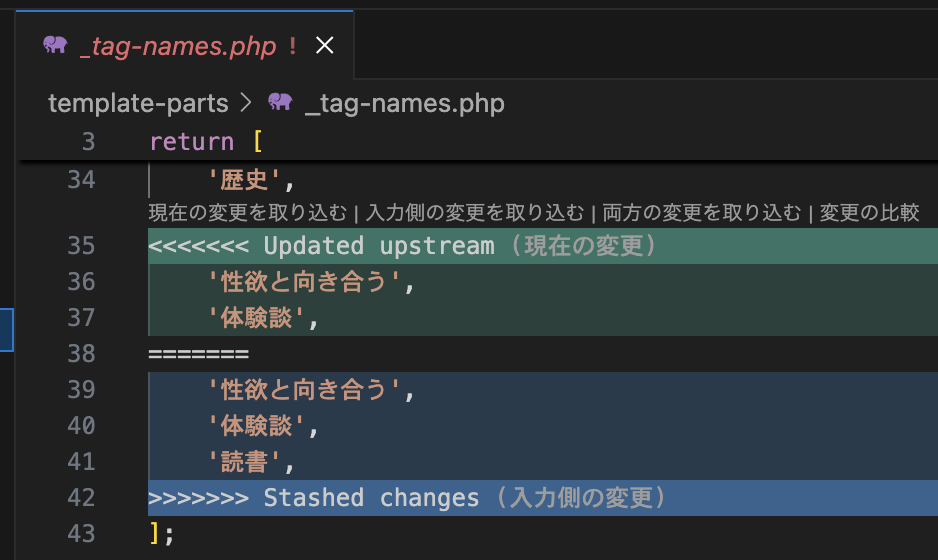Click the elephant icon in the breadcrumb
This screenshot has width=938, height=560.
280,103
